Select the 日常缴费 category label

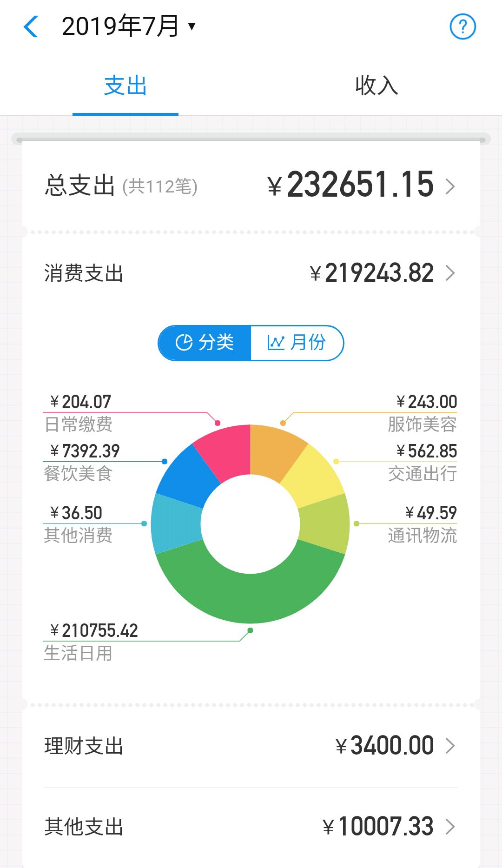[78, 424]
